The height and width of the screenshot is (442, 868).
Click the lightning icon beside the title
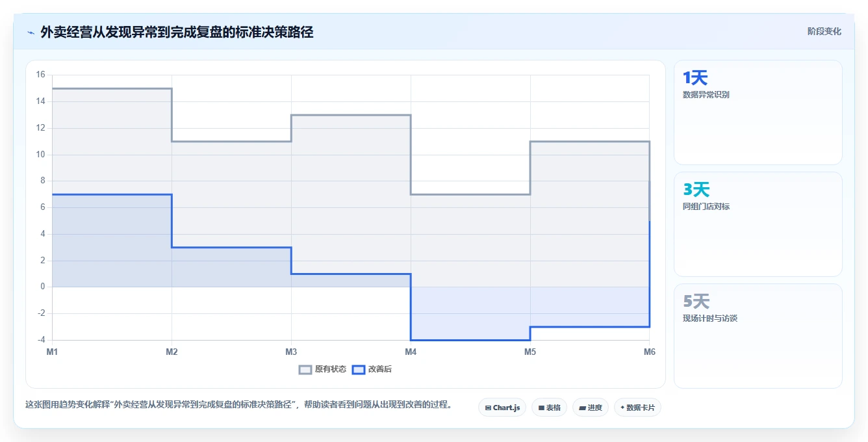pos(31,32)
